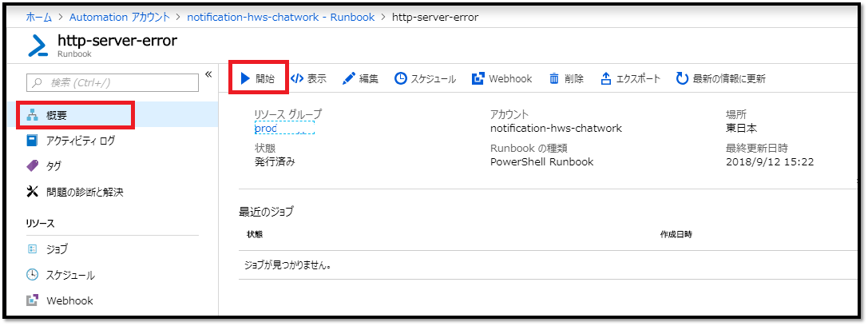
Task: Click the 編集 edit pencil button
Action: click(360, 78)
